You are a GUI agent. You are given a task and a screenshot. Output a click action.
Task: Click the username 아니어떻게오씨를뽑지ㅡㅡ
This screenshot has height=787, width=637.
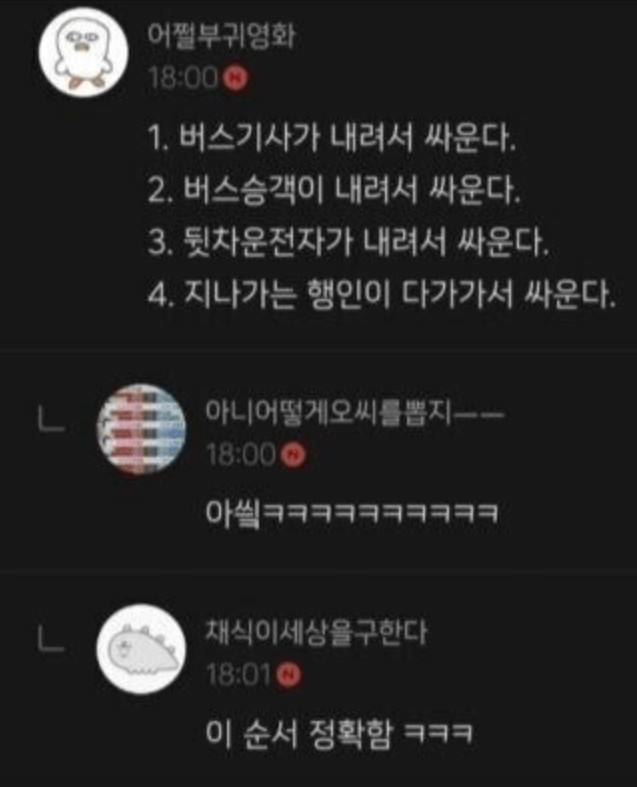pos(354,413)
